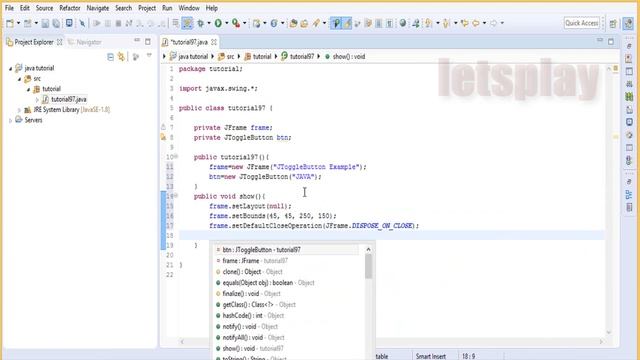
Task: Click the editor horizontal scrollbar right arrow
Action: click(x=602, y=342)
